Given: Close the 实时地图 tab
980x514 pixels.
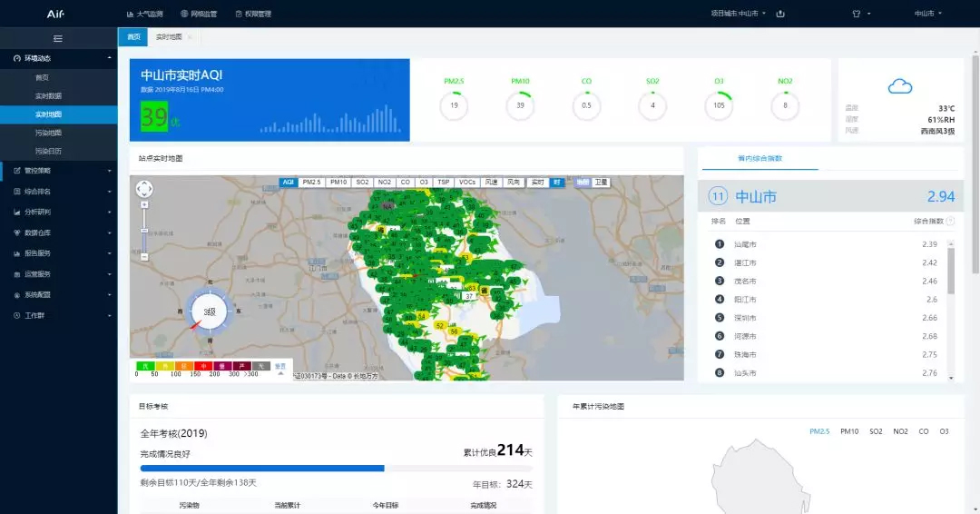Looking at the screenshot, I should (190, 36).
